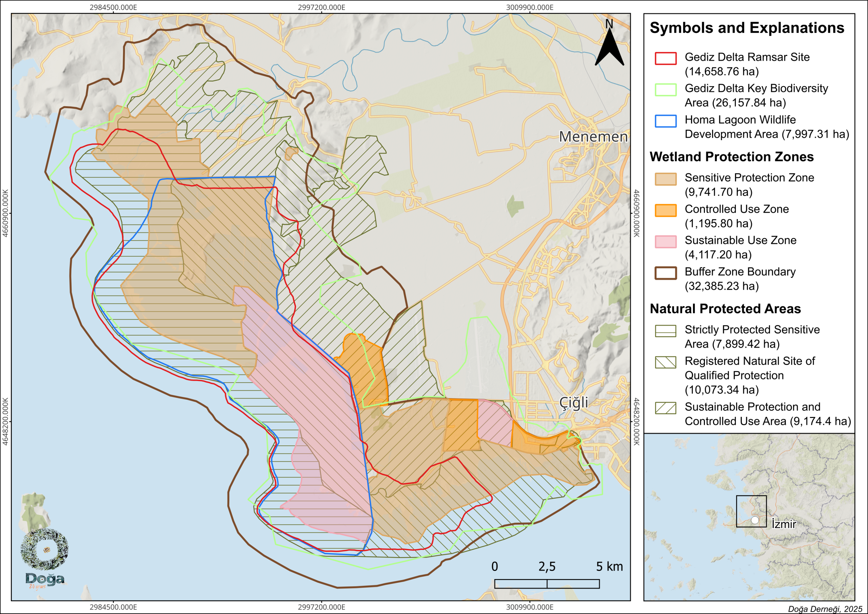
Task: Click the pink Sustainable Use Zone color swatch
Action: click(666, 242)
